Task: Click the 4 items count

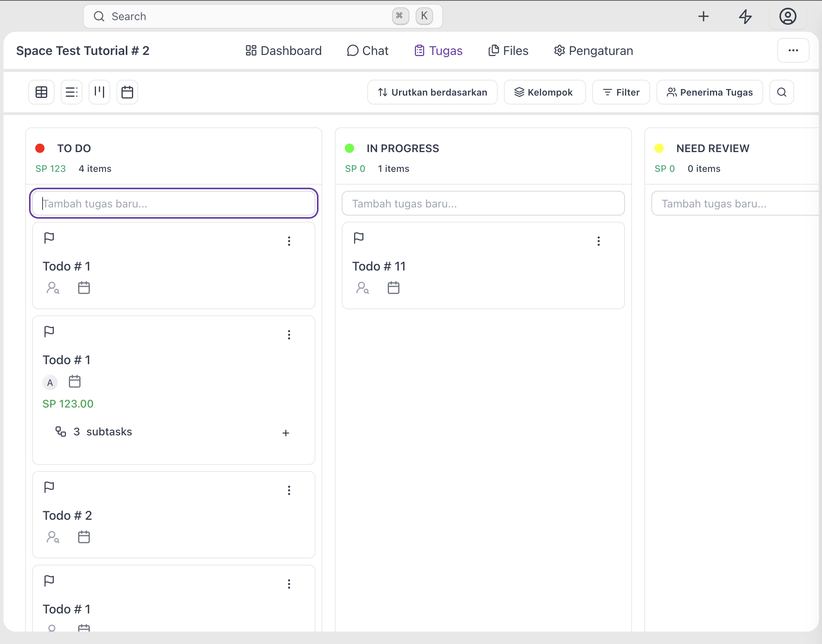Action: click(95, 169)
